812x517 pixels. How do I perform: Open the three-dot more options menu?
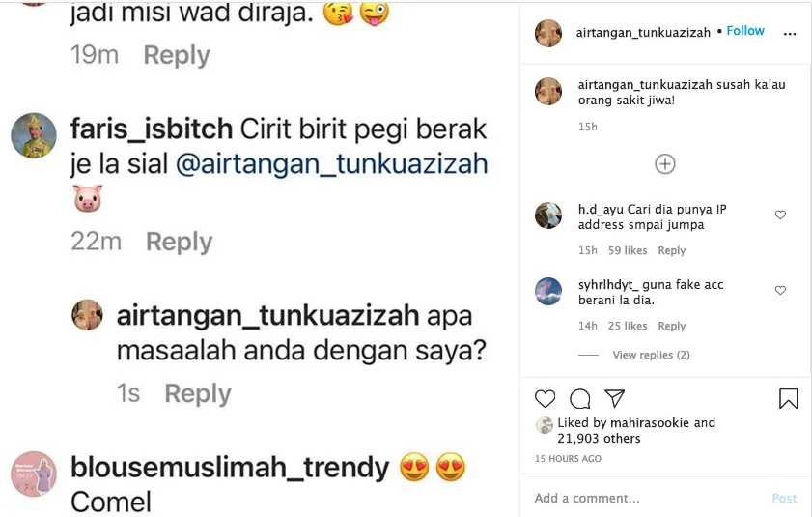click(x=790, y=34)
